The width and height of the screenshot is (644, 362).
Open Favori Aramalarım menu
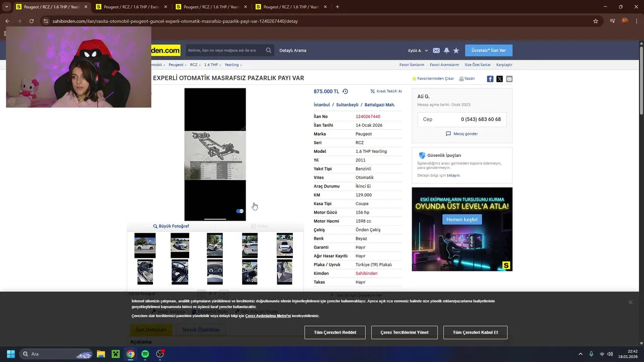444,65
